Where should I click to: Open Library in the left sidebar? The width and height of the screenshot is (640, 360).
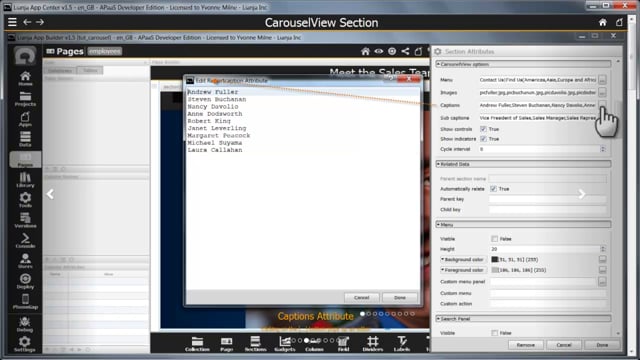click(x=25, y=179)
